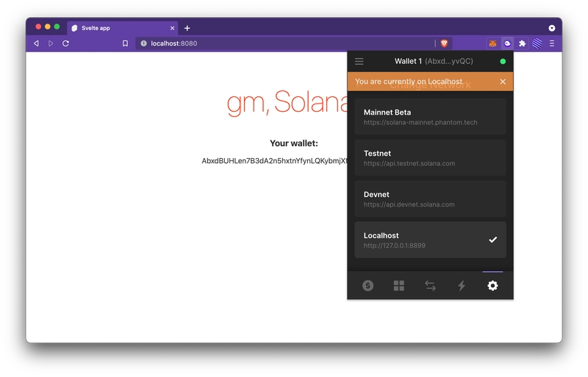
Task: Click the Phantom extension icon in the toolbar
Action: [508, 43]
